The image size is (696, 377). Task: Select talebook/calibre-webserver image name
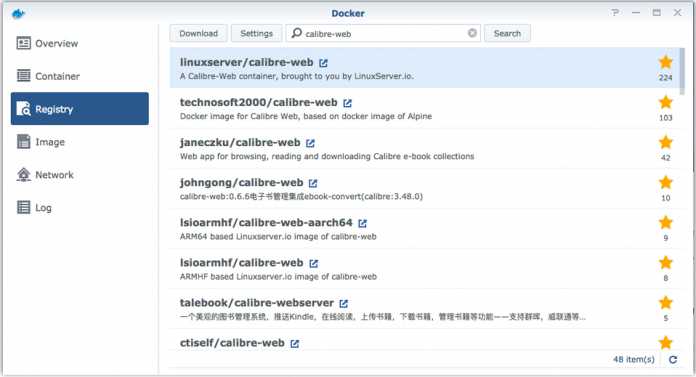tap(257, 303)
